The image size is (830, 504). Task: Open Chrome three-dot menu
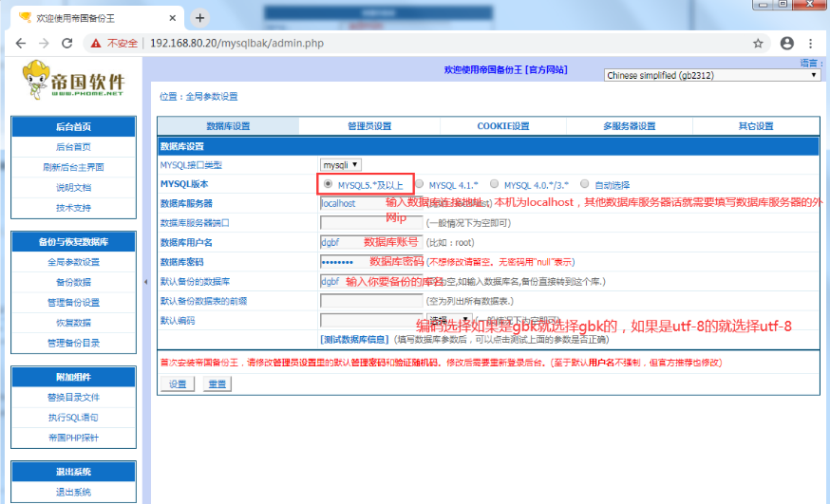pyautogui.click(x=813, y=43)
